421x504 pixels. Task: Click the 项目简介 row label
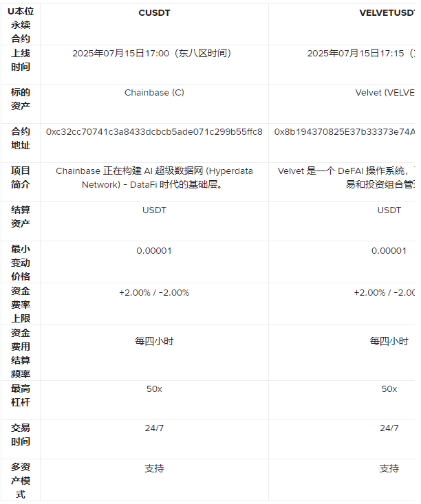(x=21, y=177)
